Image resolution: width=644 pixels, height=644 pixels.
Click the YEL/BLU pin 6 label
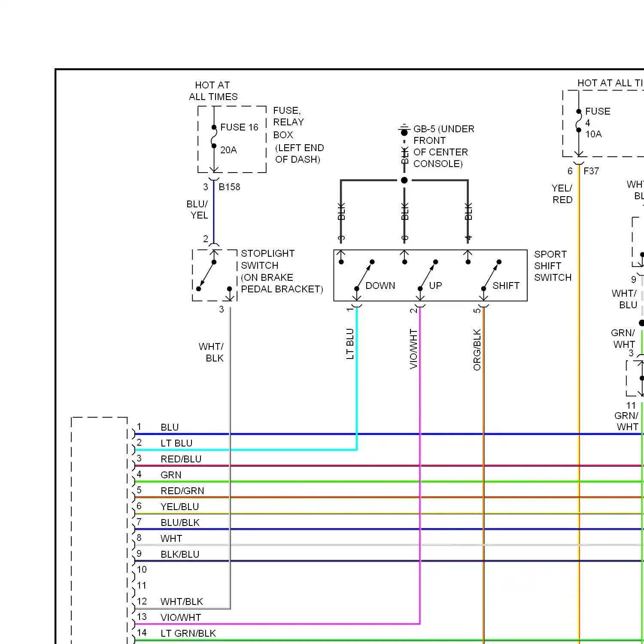pyautogui.click(x=179, y=507)
